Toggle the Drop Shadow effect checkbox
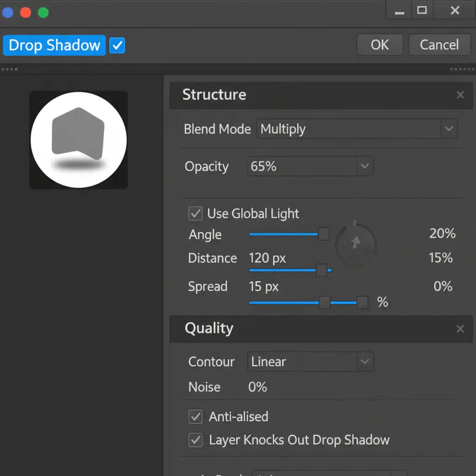This screenshot has height=476, width=476. click(117, 46)
